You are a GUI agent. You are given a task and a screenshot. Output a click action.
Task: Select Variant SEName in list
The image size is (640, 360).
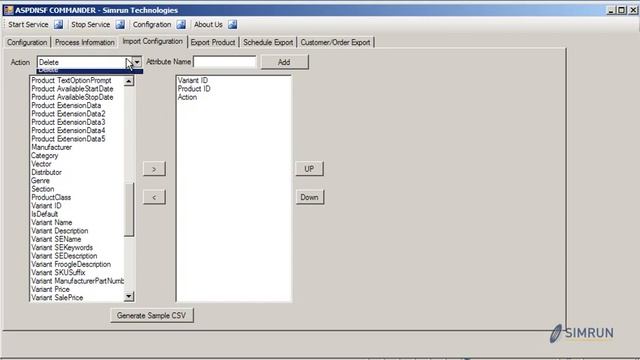[x=56, y=239]
